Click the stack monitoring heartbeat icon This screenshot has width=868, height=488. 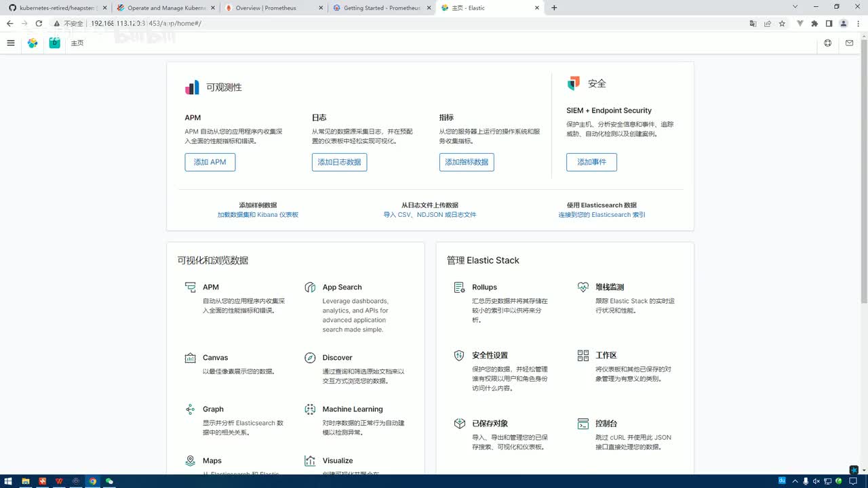[583, 287]
